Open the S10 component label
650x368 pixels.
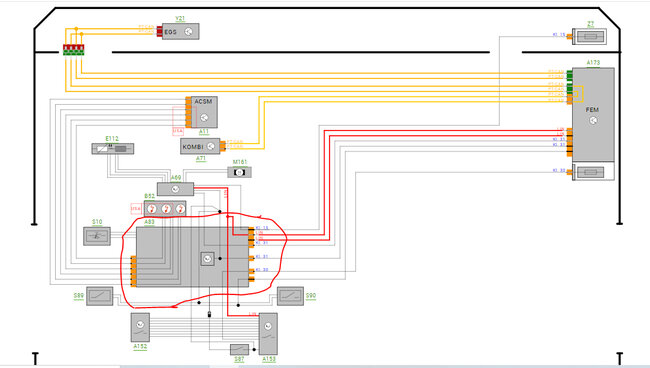click(97, 222)
